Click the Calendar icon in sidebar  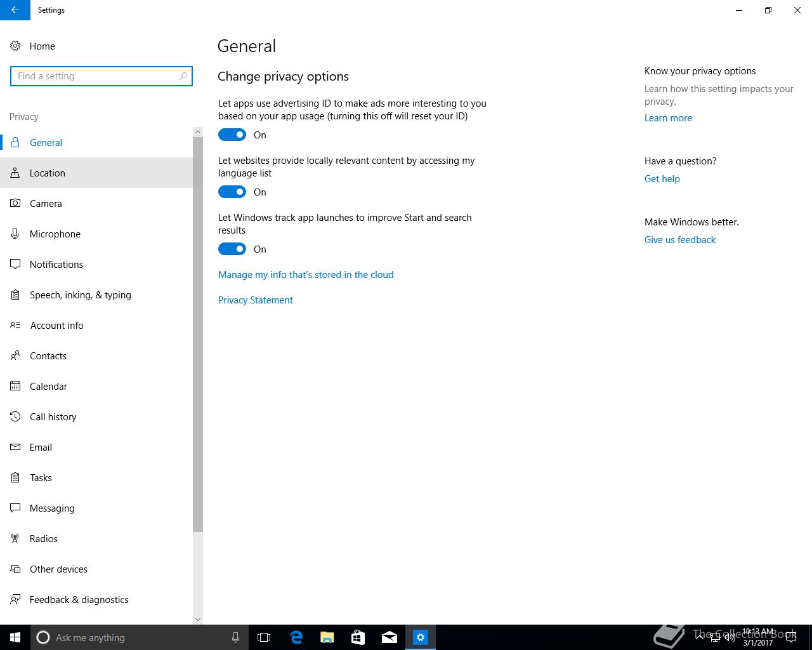pyautogui.click(x=15, y=386)
